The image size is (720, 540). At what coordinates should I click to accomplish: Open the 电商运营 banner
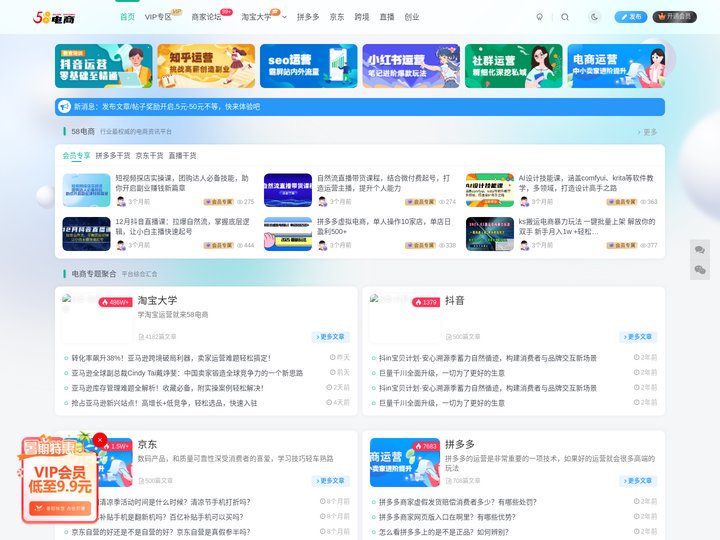[616, 66]
